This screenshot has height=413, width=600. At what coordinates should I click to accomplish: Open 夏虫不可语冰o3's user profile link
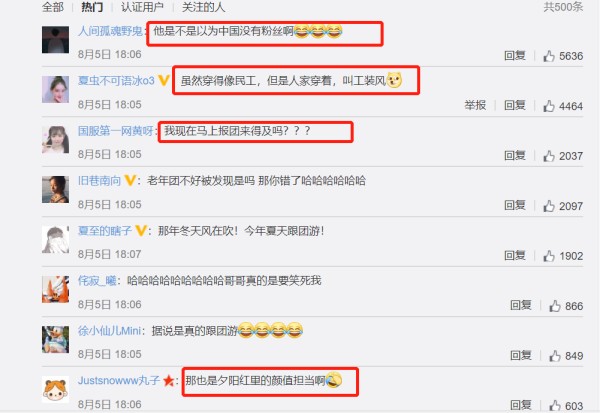click(x=116, y=81)
